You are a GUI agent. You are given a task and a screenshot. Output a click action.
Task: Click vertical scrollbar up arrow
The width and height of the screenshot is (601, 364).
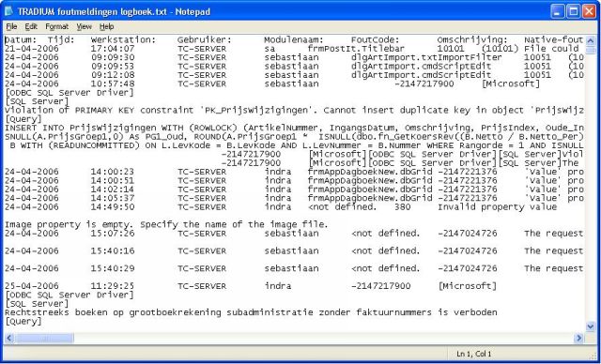pyautogui.click(x=591, y=40)
